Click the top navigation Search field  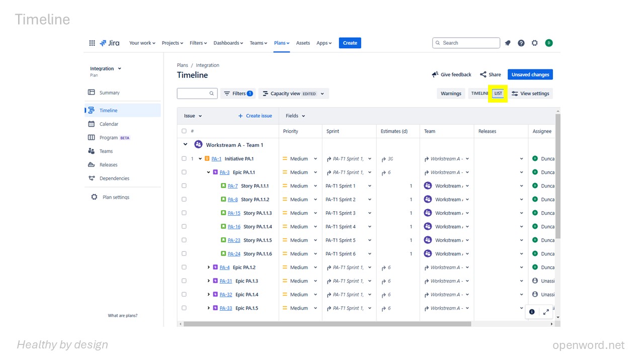point(466,43)
